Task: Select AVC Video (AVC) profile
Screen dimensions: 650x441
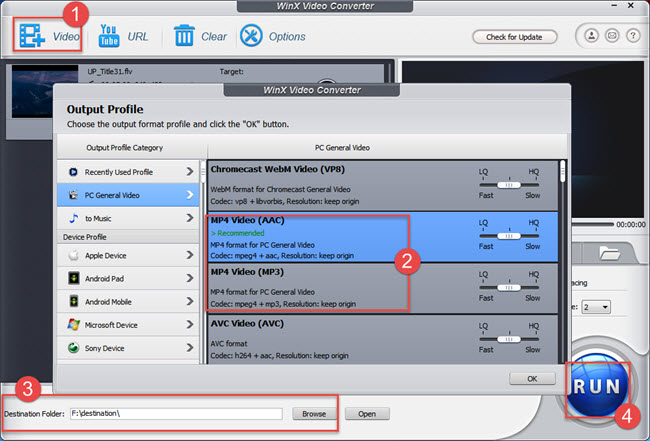Action: (383, 340)
